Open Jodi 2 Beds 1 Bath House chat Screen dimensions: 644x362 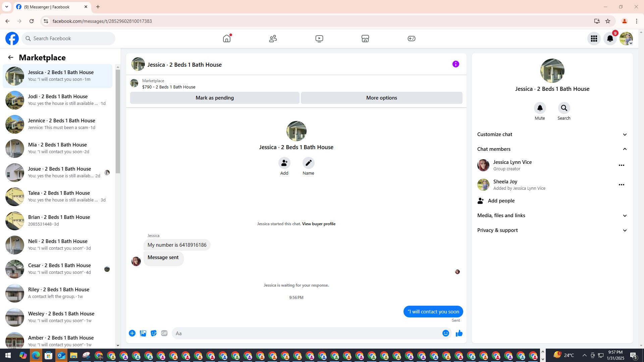pos(57,100)
